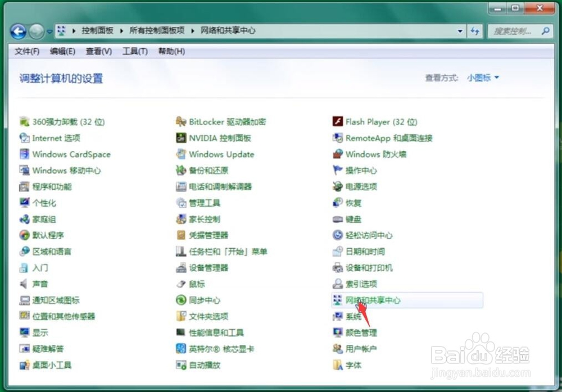Open the 声音 speaker icon
This screenshot has height=392, width=562.
point(24,284)
